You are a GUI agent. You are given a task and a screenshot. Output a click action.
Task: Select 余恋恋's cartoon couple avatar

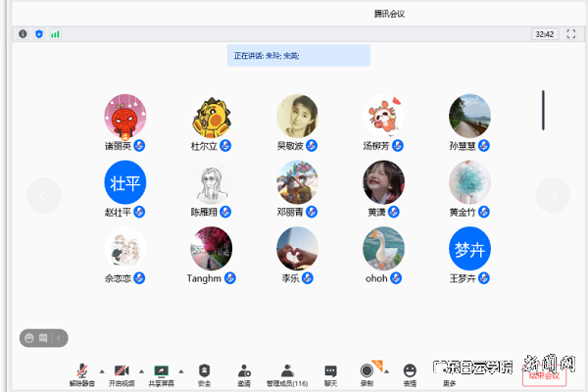(125, 248)
